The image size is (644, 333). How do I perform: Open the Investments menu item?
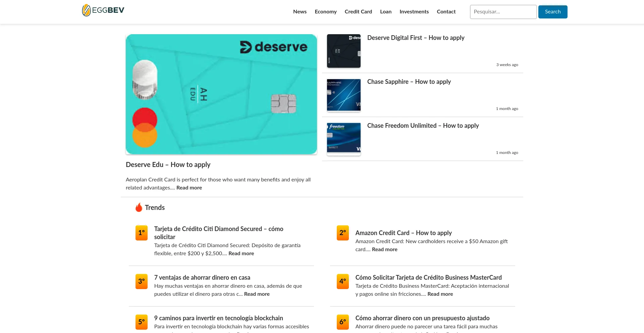[x=414, y=12]
